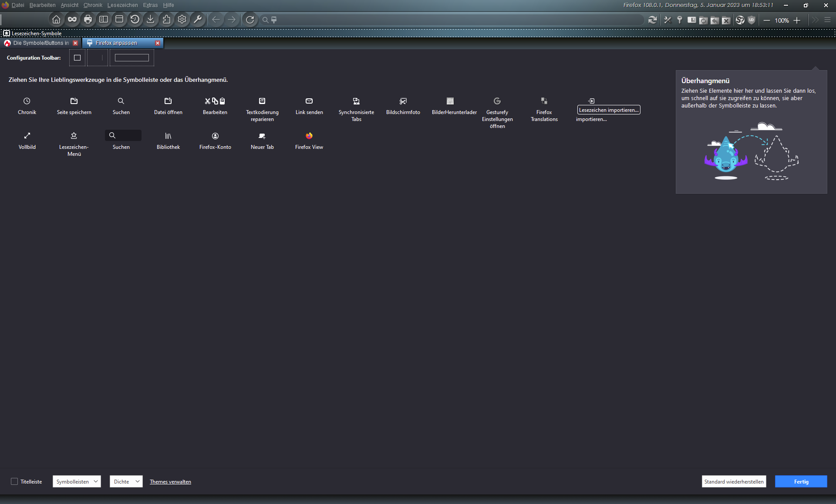
Task: Click the settings gear toolbar icon
Action: pyautogui.click(x=182, y=20)
